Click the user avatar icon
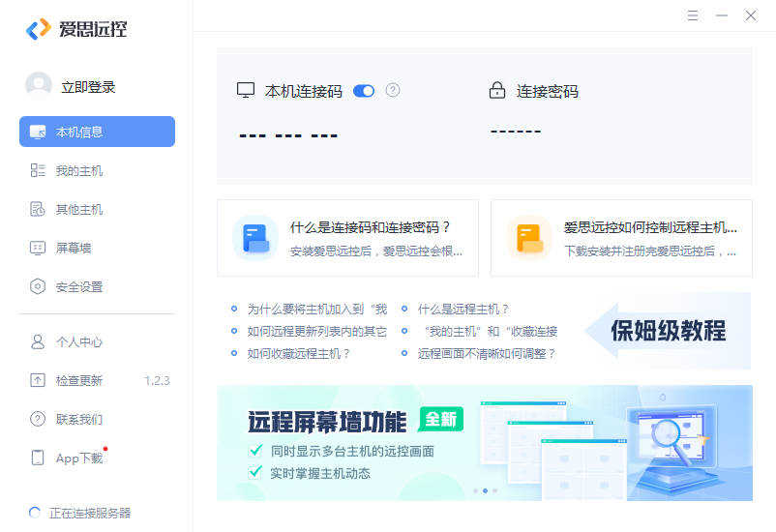The height and width of the screenshot is (532, 776). click(x=39, y=86)
